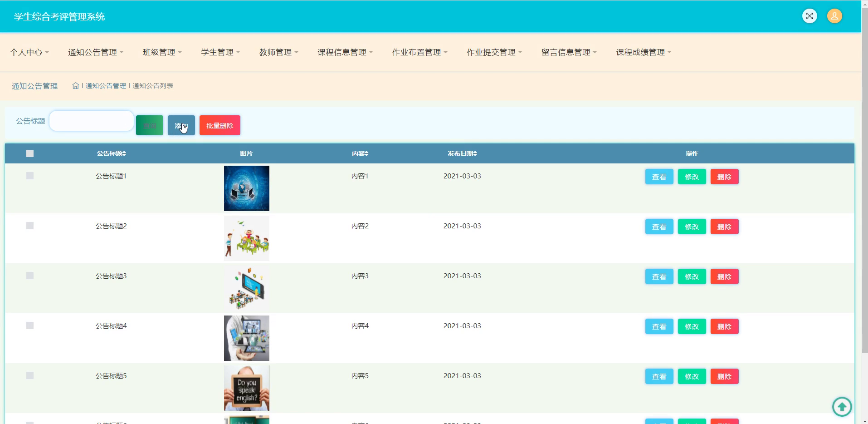Screen dimensions: 868x424
Task: Expand the 通知公告管理 dropdown menu
Action: pyautogui.click(x=96, y=52)
